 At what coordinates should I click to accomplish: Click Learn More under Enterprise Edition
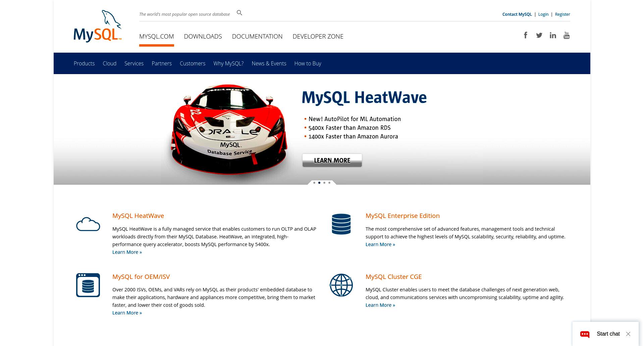[380, 244]
